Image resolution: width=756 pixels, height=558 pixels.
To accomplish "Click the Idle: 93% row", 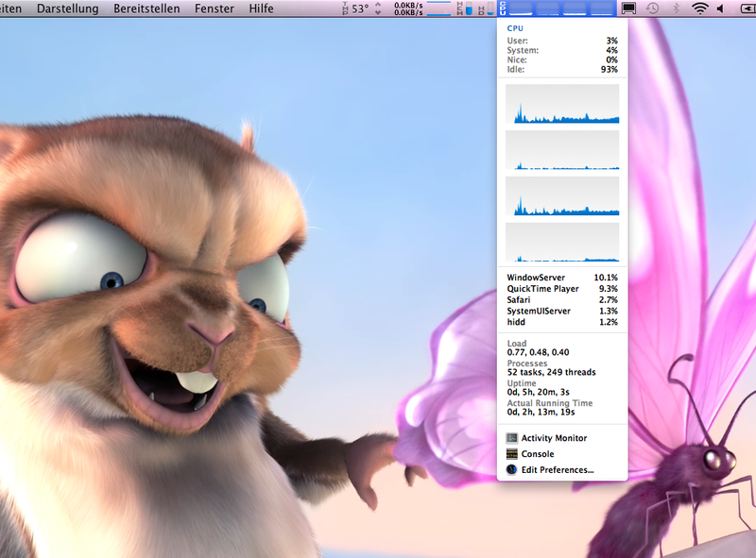I will 562,69.
